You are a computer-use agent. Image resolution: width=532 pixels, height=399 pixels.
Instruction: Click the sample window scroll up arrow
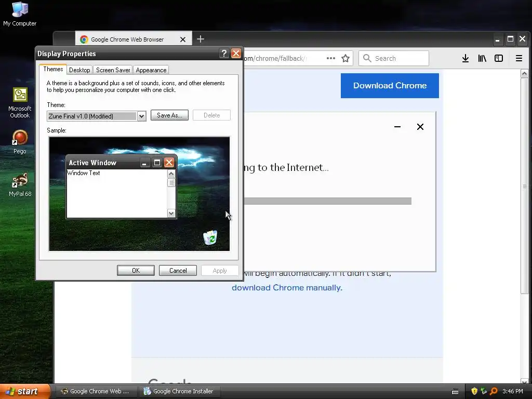171,174
